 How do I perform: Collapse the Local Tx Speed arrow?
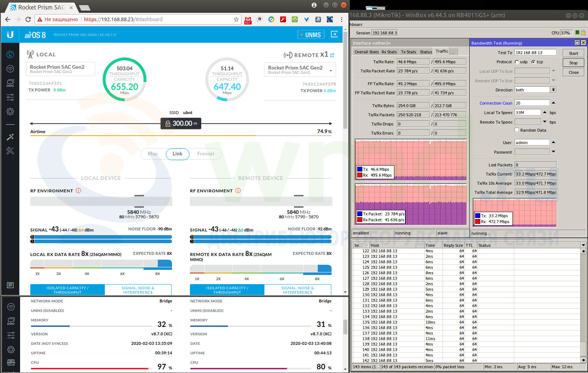click(x=545, y=112)
